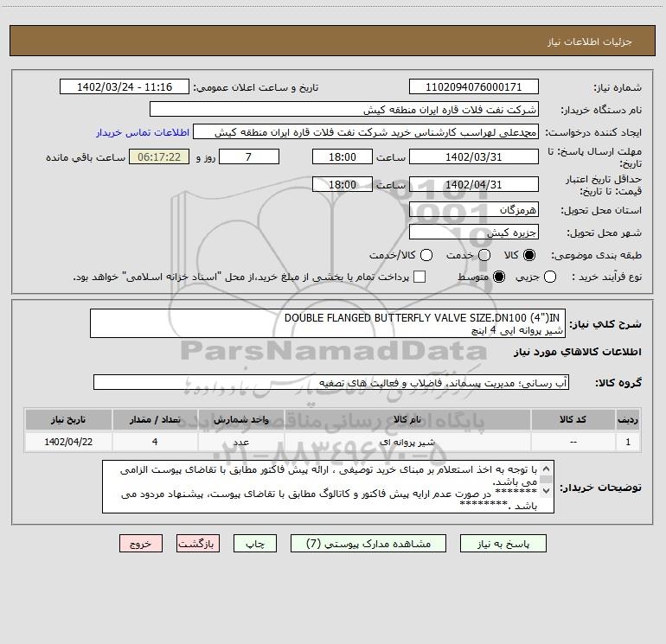
Task: Click the request creator name field
Action: 366,131
